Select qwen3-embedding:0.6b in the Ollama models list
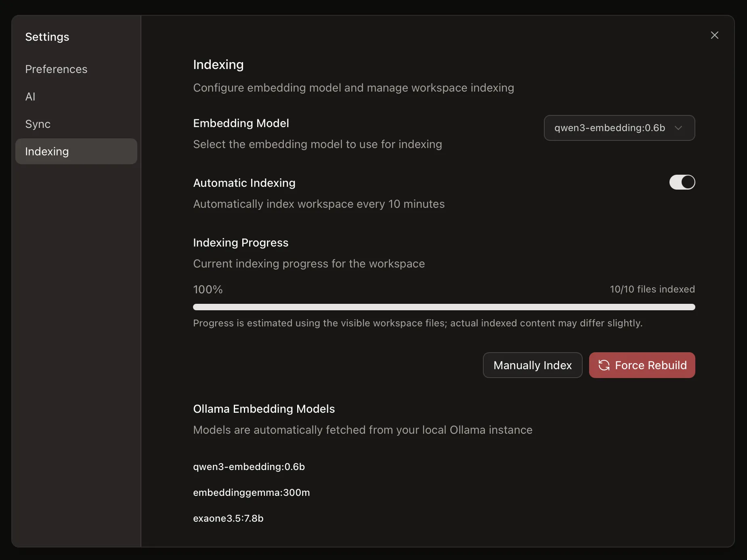Viewport: 747px width, 560px height. (x=249, y=467)
